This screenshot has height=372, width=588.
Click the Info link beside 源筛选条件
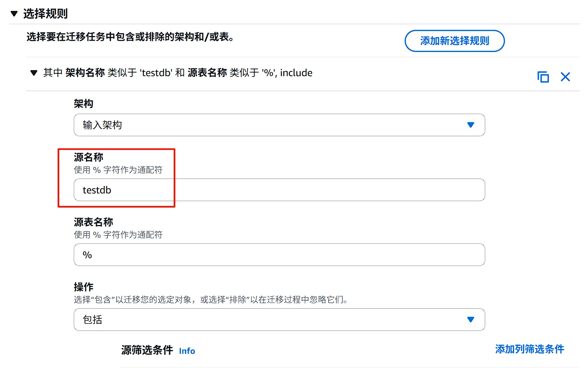tap(187, 351)
